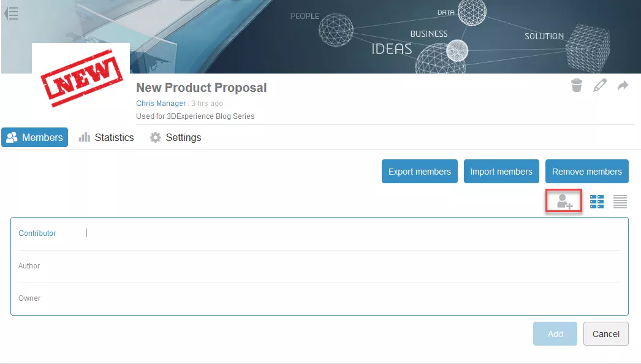The height and width of the screenshot is (364, 641).
Task: Click the Import members button
Action: tap(501, 171)
